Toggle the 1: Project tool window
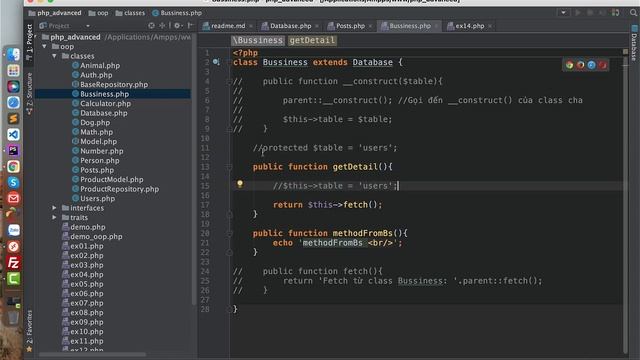Image resolution: width=640 pixels, height=360 pixels. point(29,42)
